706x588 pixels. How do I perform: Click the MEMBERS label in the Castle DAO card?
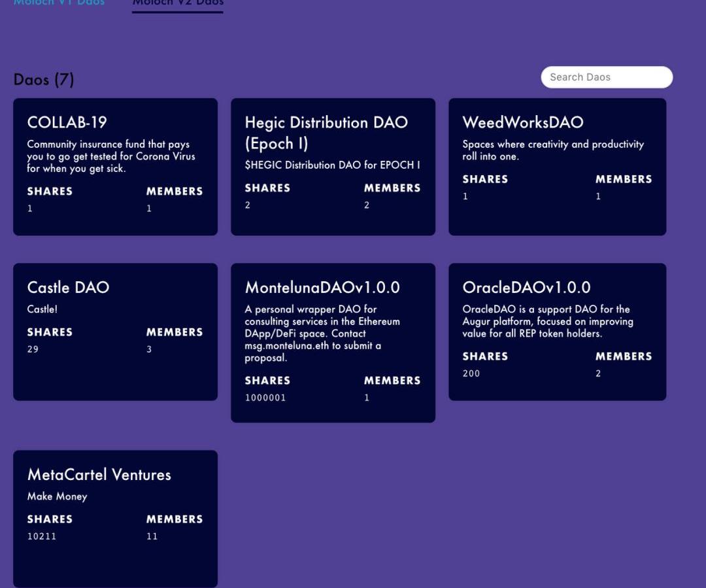[x=175, y=332]
